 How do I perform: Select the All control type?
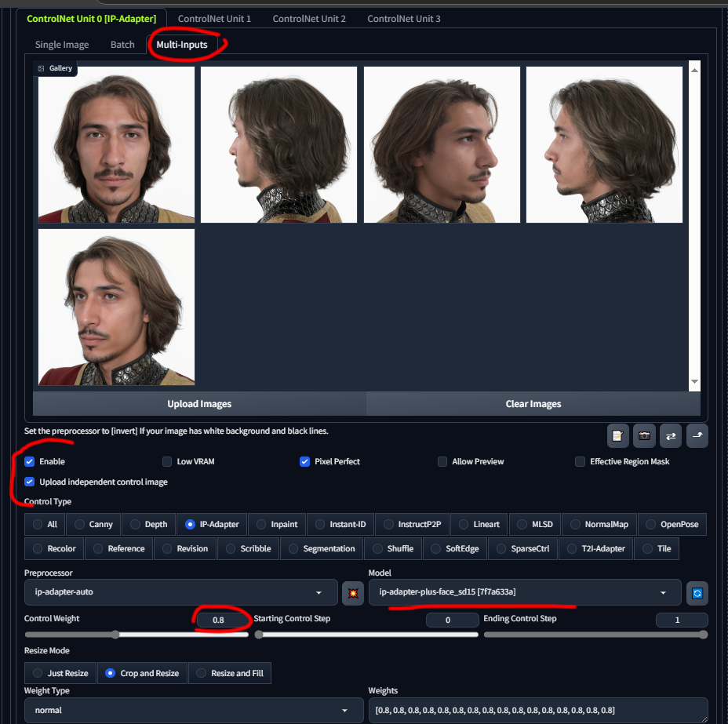coord(45,524)
